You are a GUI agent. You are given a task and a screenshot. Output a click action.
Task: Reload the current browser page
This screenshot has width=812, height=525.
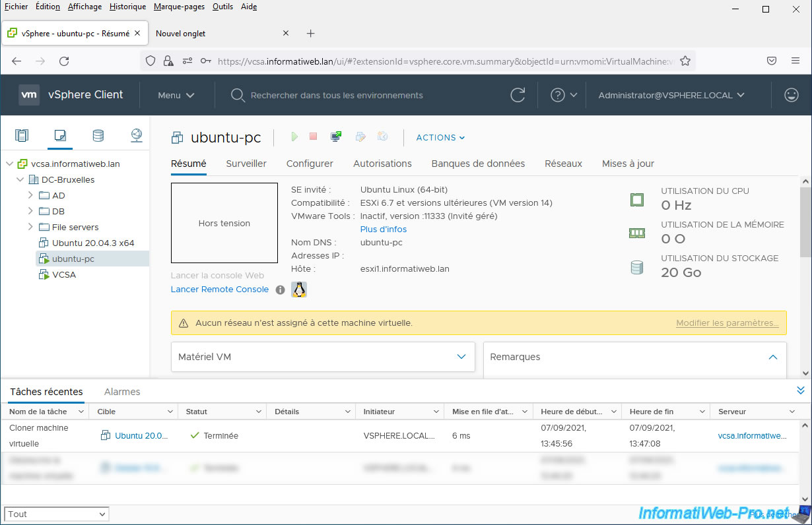pyautogui.click(x=64, y=61)
